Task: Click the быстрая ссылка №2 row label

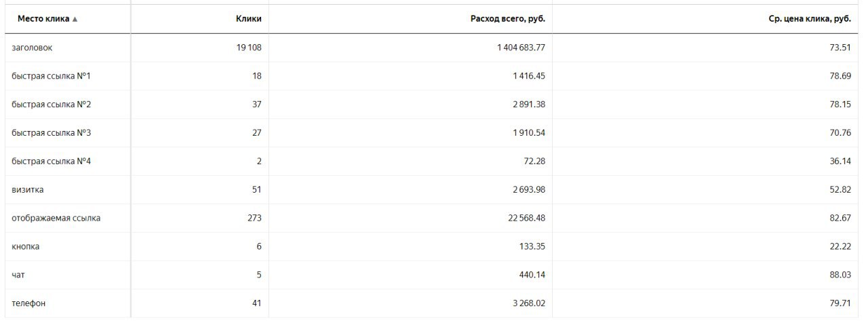Action: coord(52,104)
